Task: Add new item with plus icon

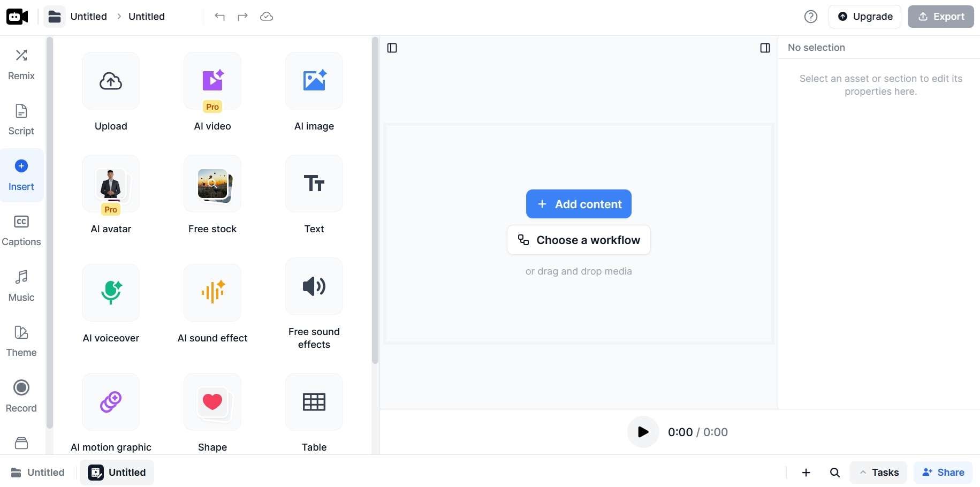Action: [806, 473]
